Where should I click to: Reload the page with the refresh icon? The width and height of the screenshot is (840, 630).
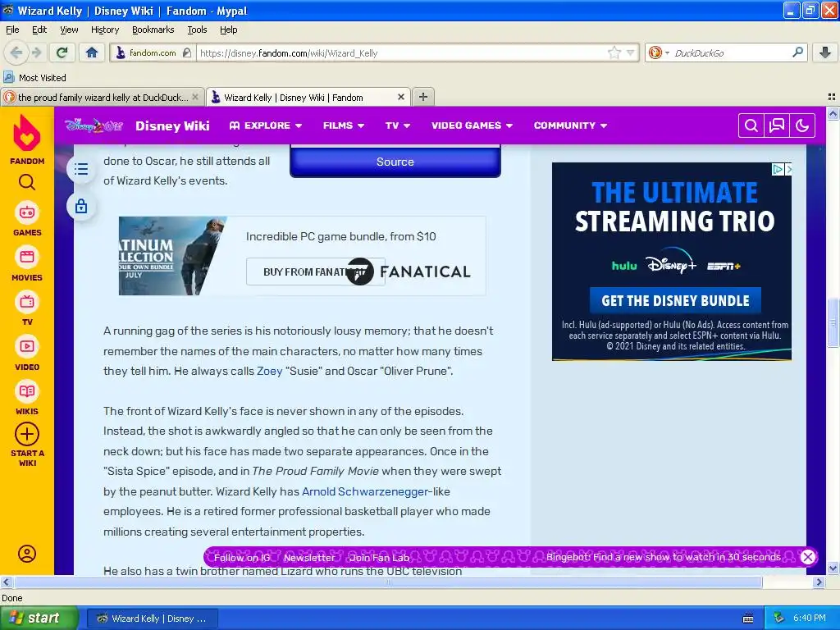[62, 52]
